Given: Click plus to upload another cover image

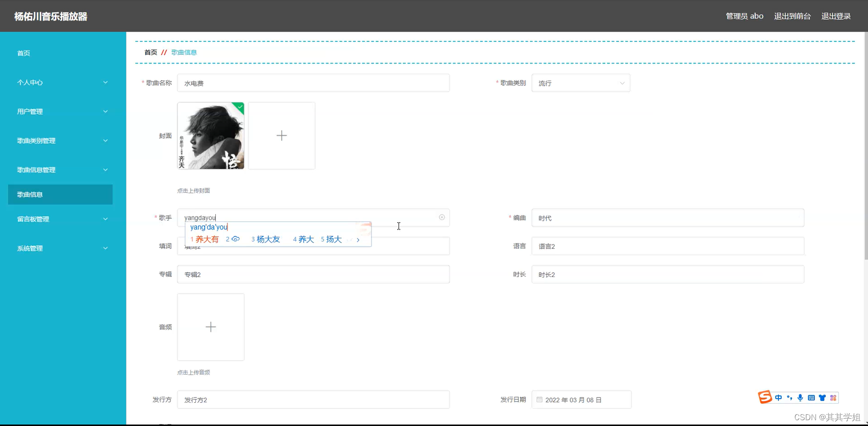Looking at the screenshot, I should [282, 135].
